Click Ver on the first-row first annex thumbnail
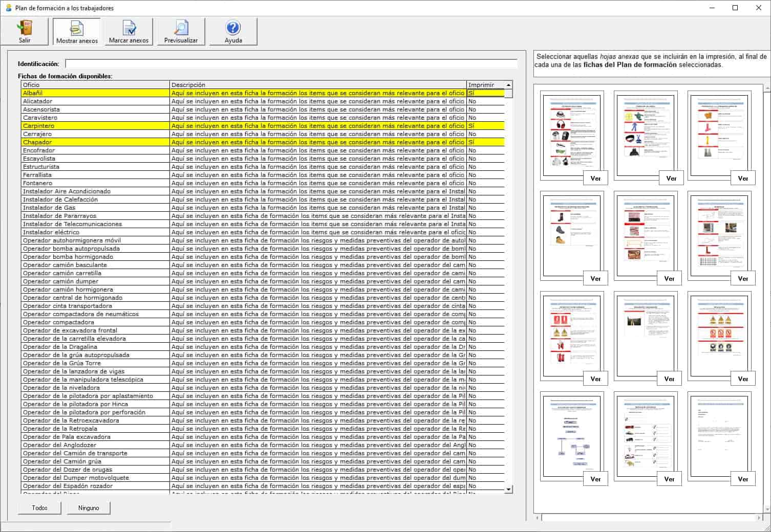The image size is (771, 532). [x=595, y=178]
